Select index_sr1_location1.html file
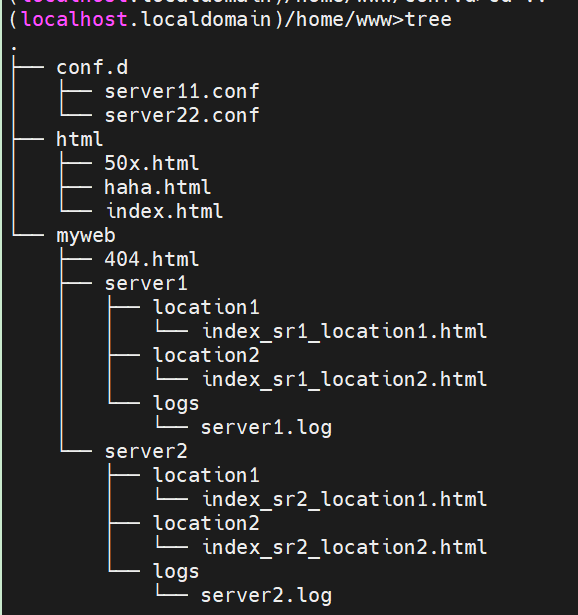 point(345,331)
